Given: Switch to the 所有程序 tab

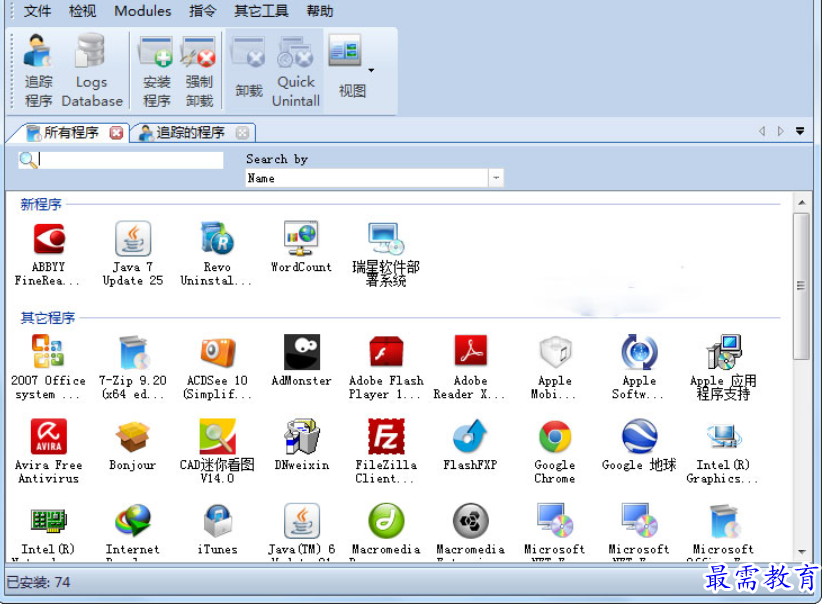Looking at the screenshot, I should (x=71, y=132).
